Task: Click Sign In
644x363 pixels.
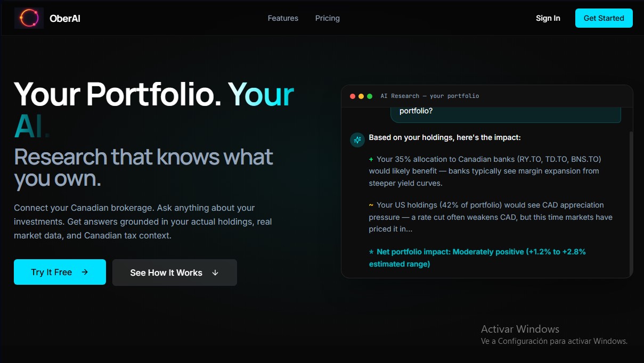Action: tap(548, 18)
